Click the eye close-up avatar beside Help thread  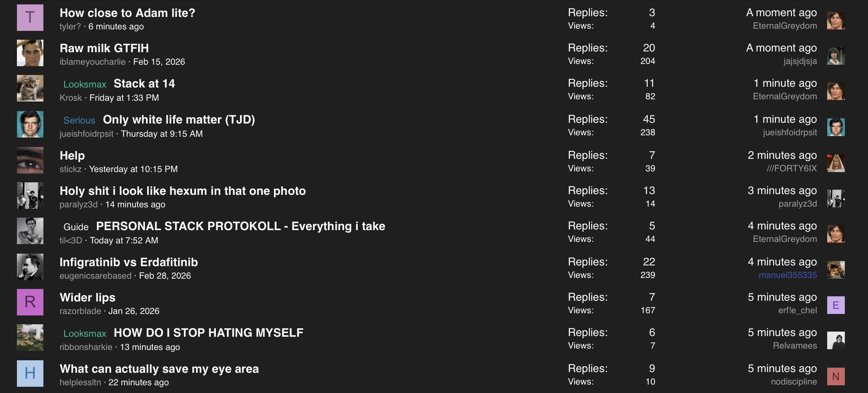[x=30, y=160]
